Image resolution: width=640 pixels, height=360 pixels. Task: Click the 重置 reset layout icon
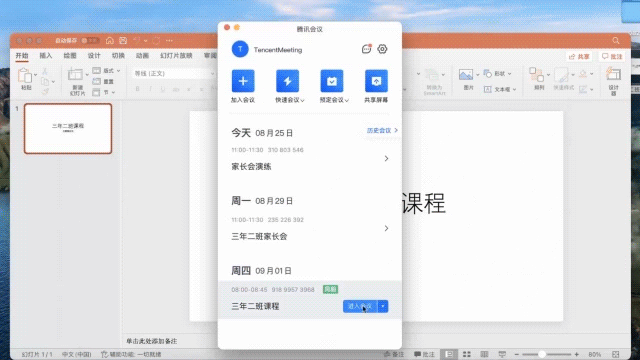96,82
